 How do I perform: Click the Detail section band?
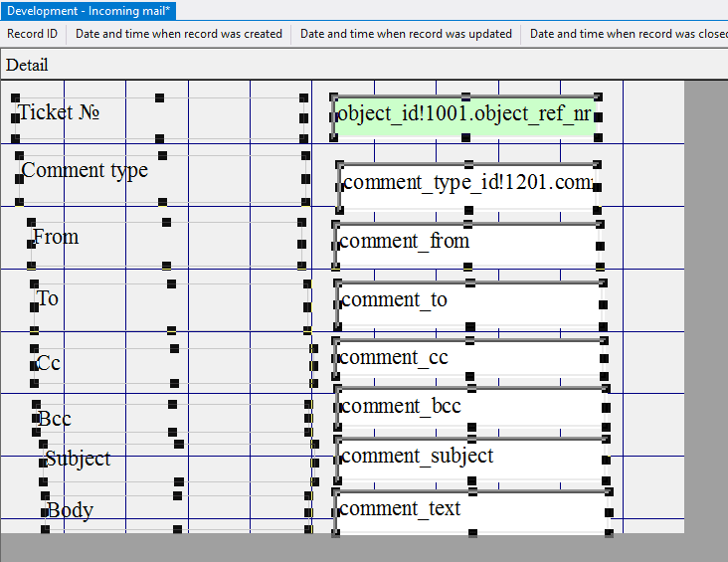(28, 65)
